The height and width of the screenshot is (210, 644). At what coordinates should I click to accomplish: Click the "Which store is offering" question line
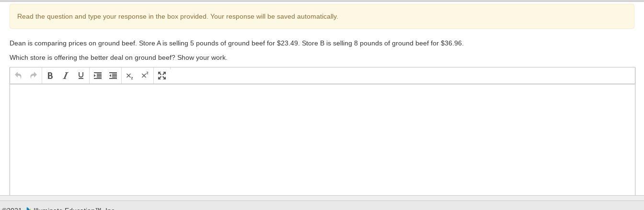(x=118, y=57)
